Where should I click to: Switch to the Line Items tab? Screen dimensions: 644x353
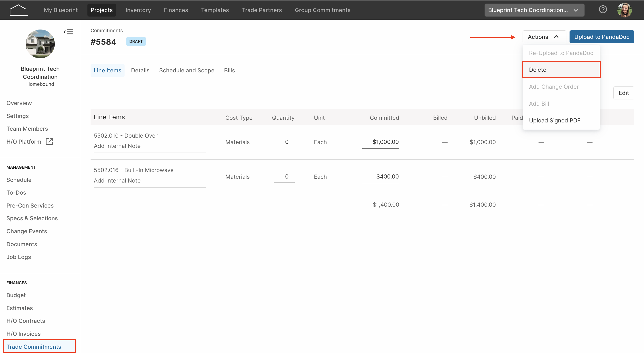pos(107,70)
